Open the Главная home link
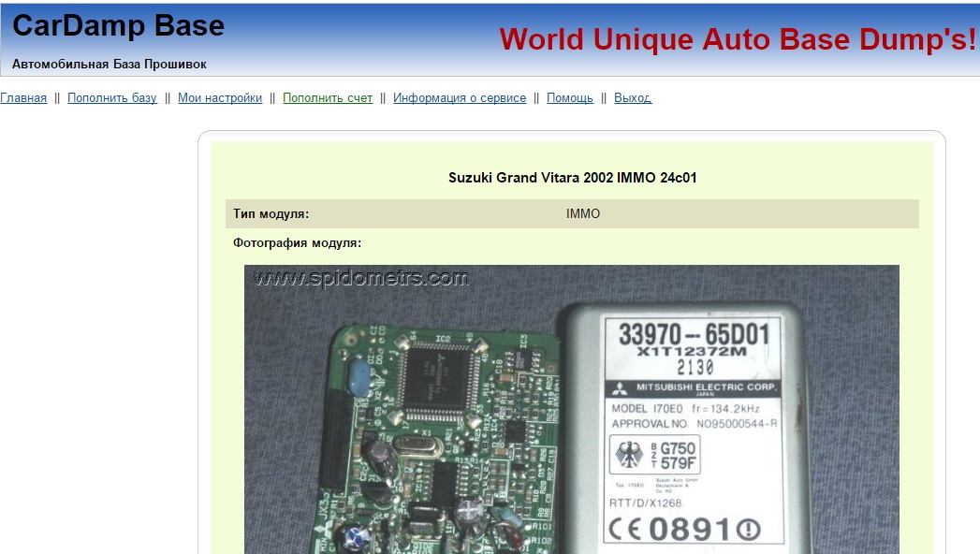The height and width of the screenshot is (554, 980). pos(23,98)
